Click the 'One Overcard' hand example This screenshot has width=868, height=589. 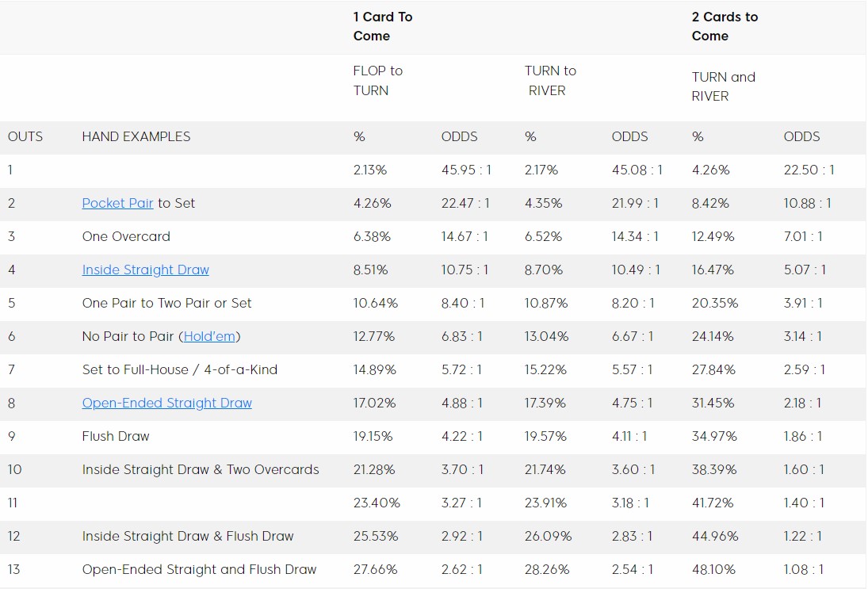coord(126,236)
